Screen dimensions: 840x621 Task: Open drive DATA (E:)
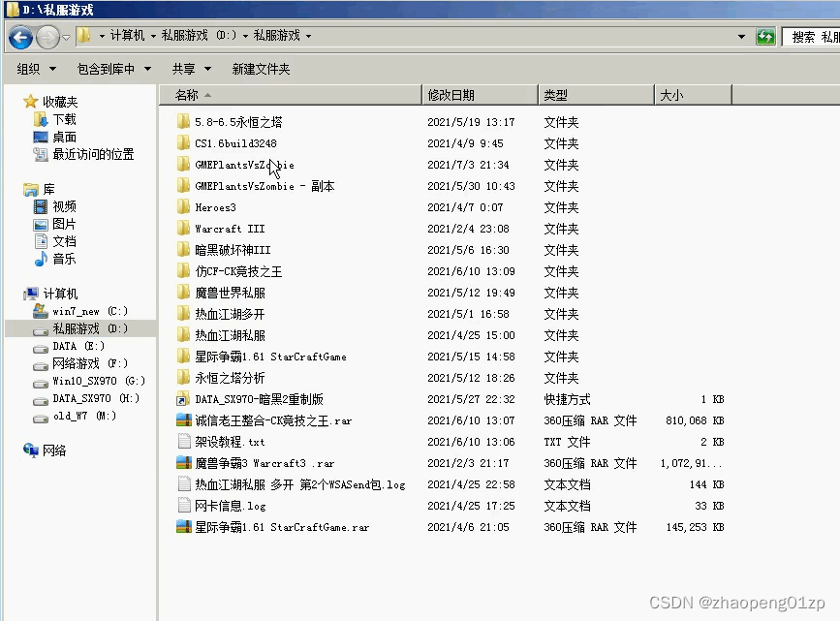pyautogui.click(x=78, y=346)
